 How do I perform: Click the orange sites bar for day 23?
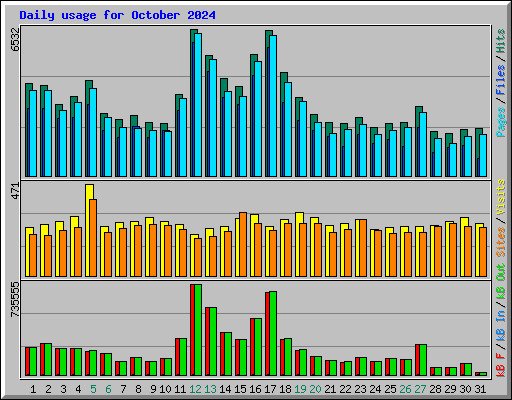tap(363, 248)
